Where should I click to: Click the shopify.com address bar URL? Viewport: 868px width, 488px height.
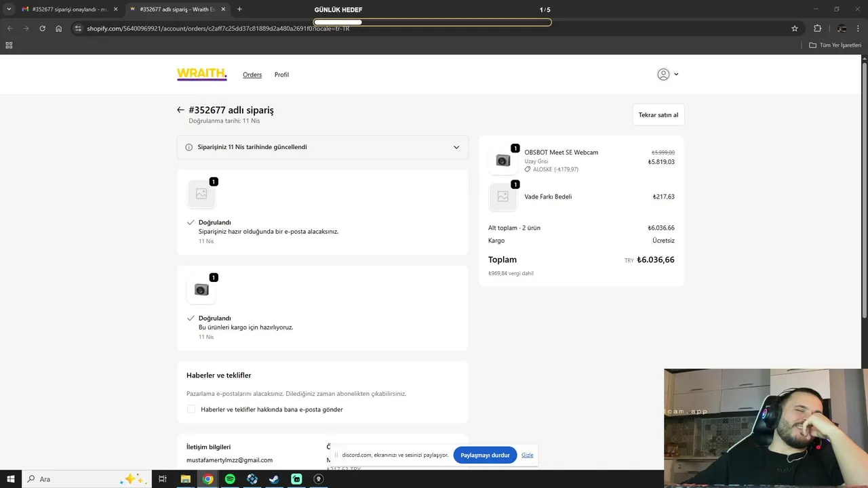[x=218, y=28]
